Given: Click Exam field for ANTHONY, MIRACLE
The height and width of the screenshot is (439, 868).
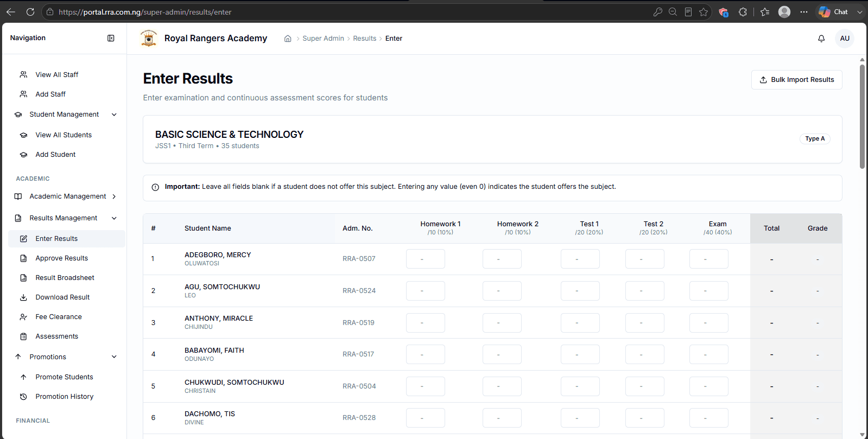Looking at the screenshot, I should (x=708, y=323).
